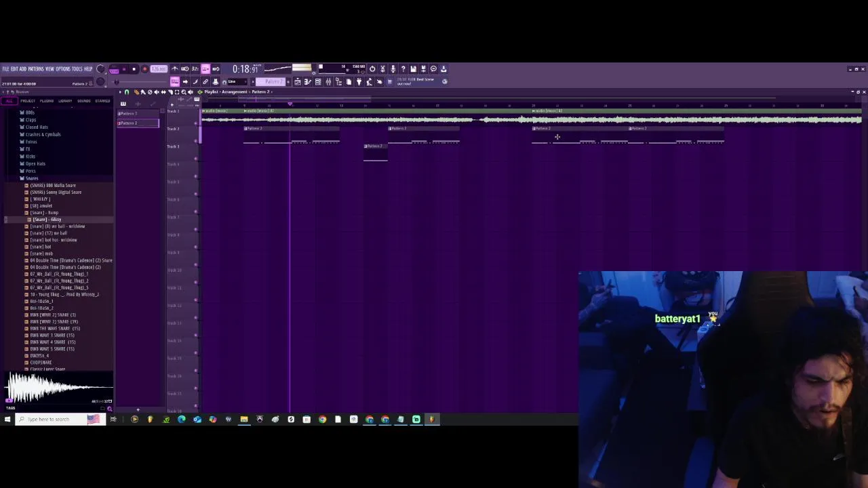Toggle typing keyboard to piano icon

coord(175,81)
